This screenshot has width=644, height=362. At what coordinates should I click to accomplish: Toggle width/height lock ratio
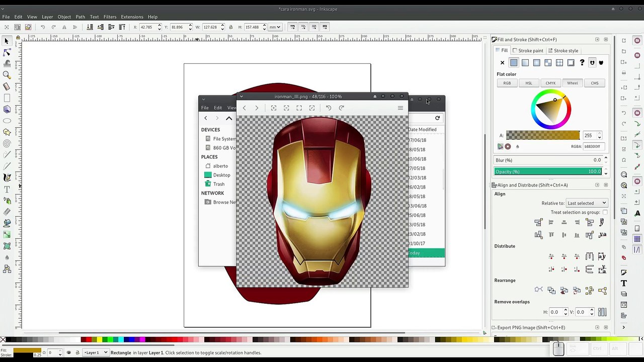click(230, 27)
